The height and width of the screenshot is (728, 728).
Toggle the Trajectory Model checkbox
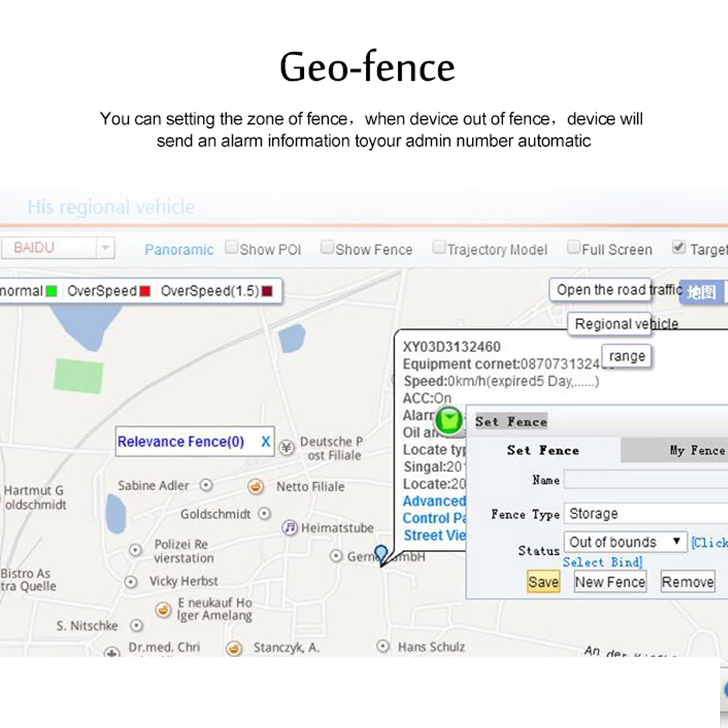439,247
